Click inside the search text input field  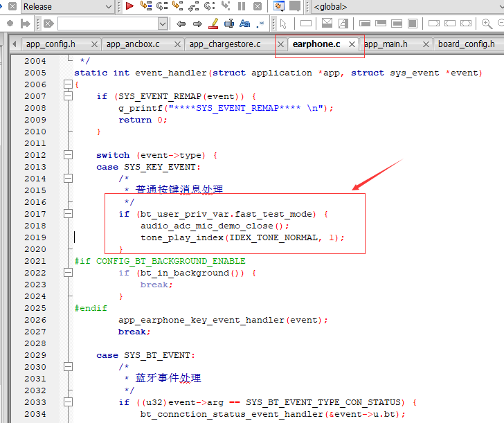[x=108, y=24]
